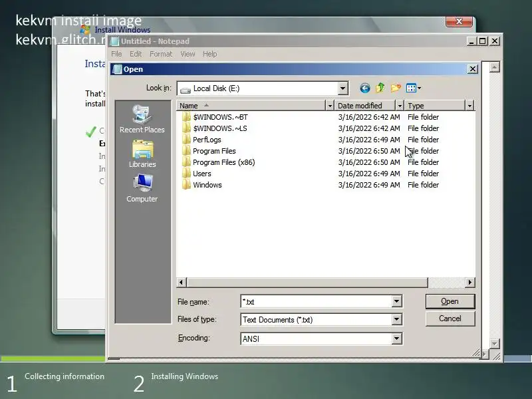Select the Program Files folder name
Viewport: 532px width, 399px height.
click(214, 151)
